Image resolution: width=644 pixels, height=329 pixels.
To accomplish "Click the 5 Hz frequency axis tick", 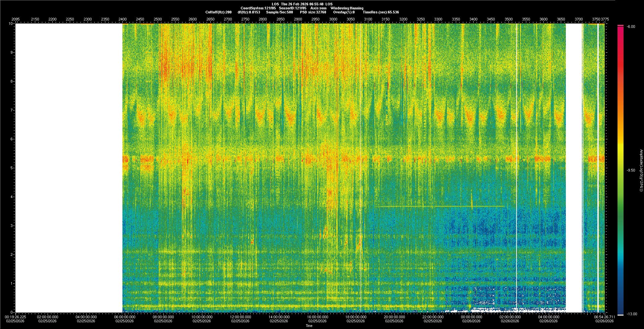I will pyautogui.click(x=11, y=168).
